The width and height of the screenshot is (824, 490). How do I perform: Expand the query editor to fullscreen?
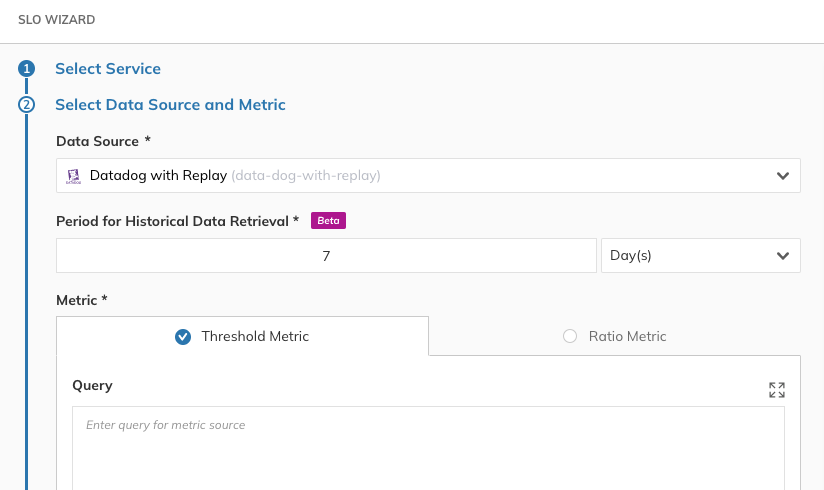click(x=777, y=390)
